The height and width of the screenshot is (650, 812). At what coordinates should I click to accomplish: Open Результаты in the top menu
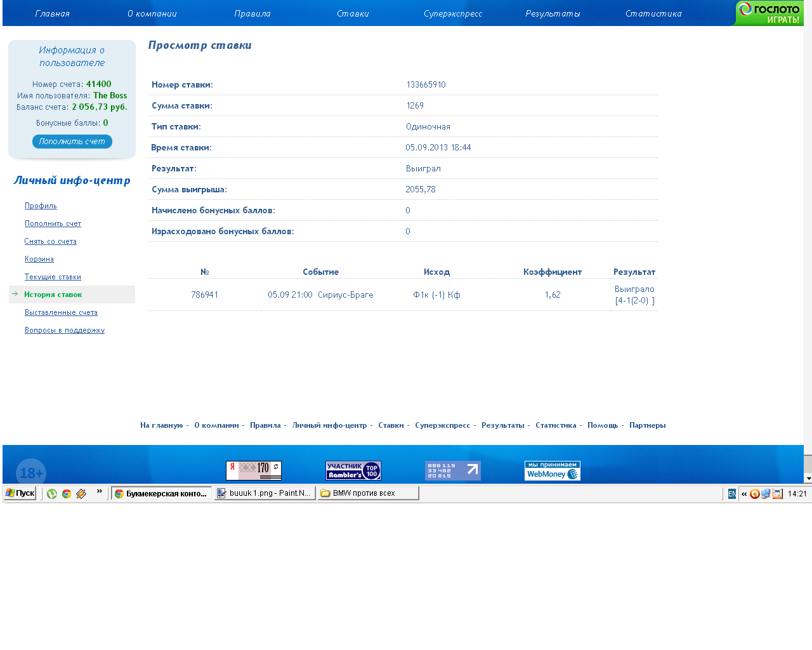553,13
